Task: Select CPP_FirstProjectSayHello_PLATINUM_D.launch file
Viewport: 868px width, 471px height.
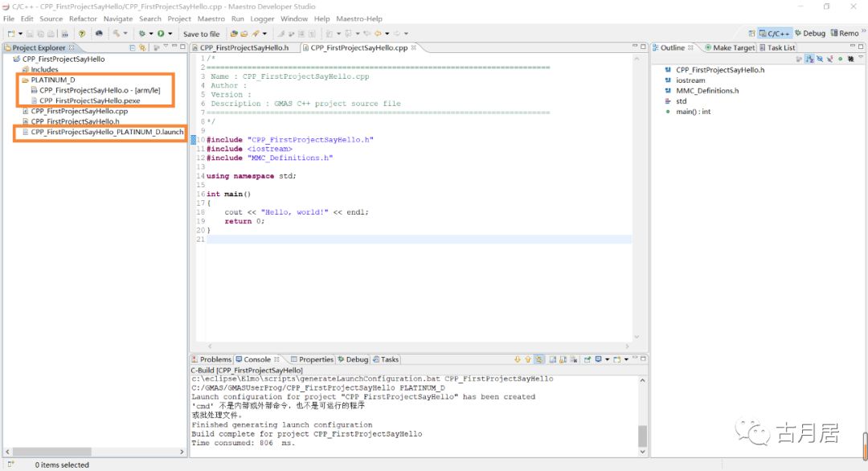Action: 107,132
